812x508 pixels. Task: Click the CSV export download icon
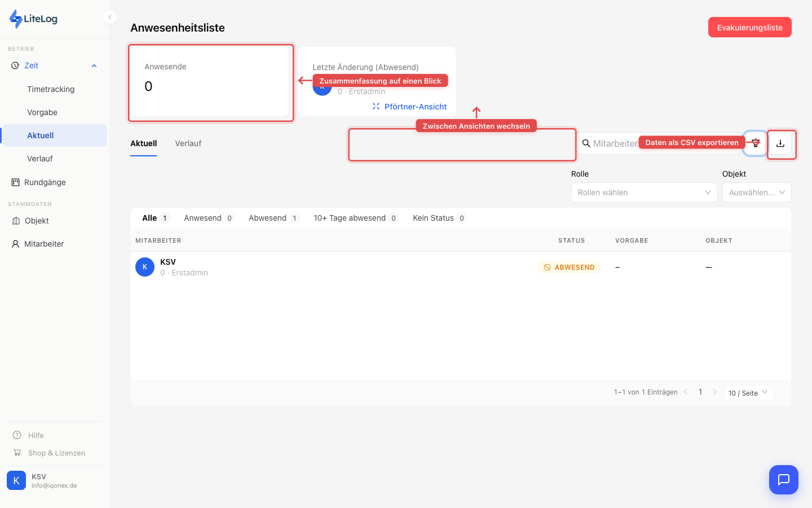(x=780, y=144)
